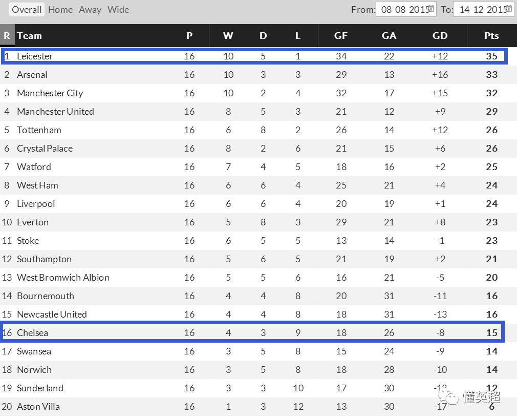
Task: Sort by GD column header
Action: click(440, 36)
